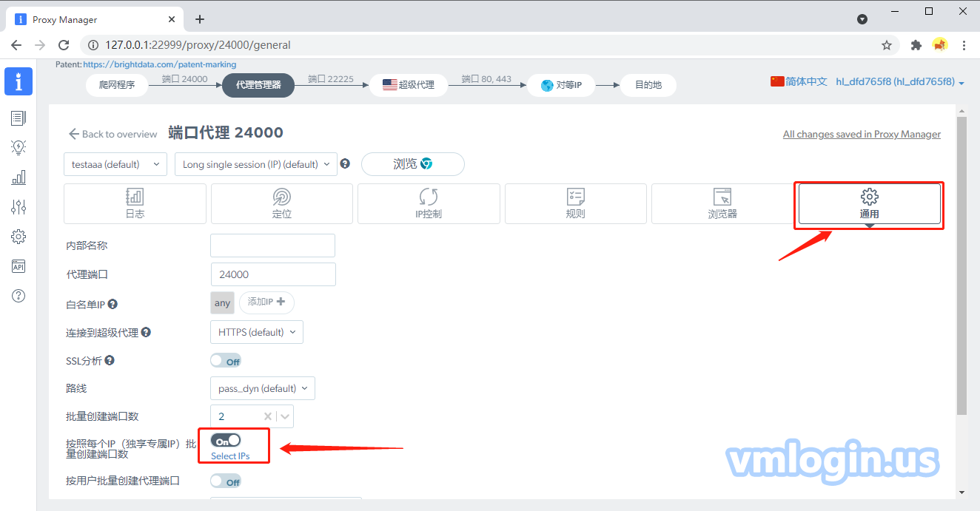Image resolution: width=980 pixels, height=511 pixels.
Task: Open the overview list icon in sidebar
Action: [19, 118]
